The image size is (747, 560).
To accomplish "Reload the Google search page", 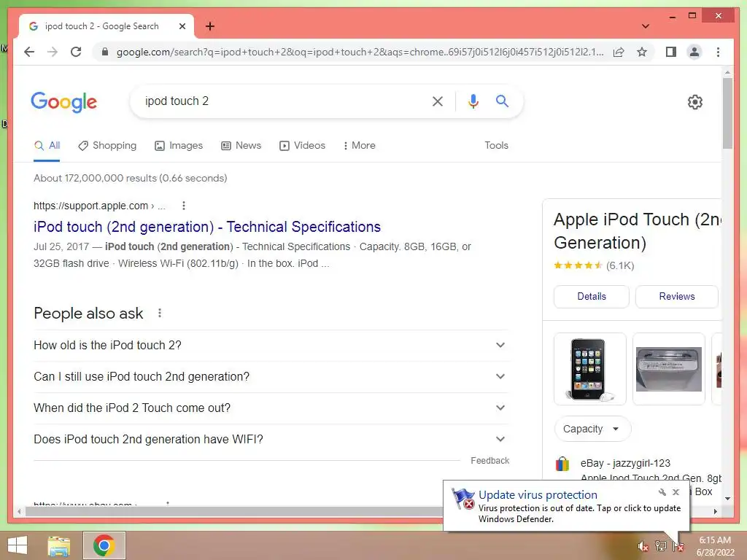I will [76, 52].
